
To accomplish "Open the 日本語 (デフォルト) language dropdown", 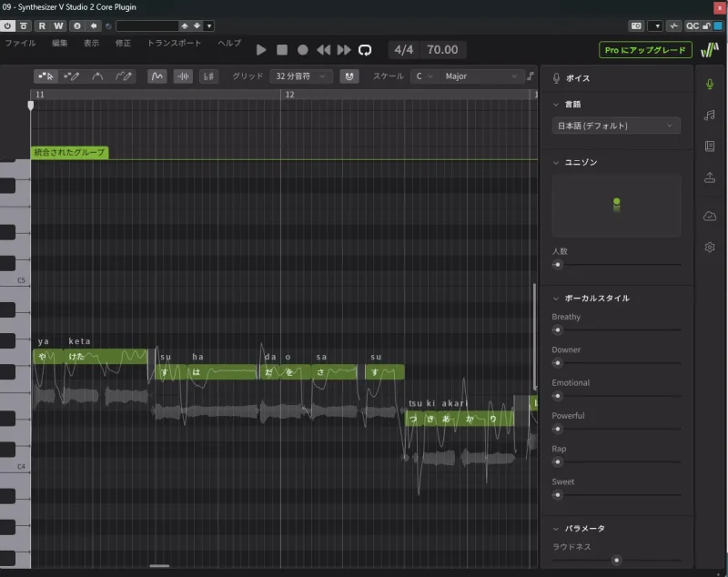I will click(x=616, y=126).
